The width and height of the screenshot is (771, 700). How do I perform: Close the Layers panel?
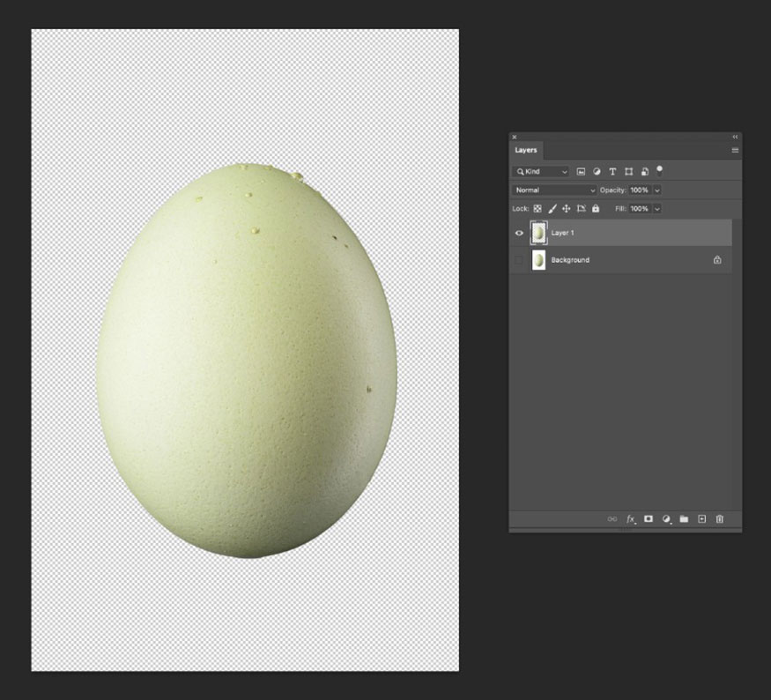(515, 137)
